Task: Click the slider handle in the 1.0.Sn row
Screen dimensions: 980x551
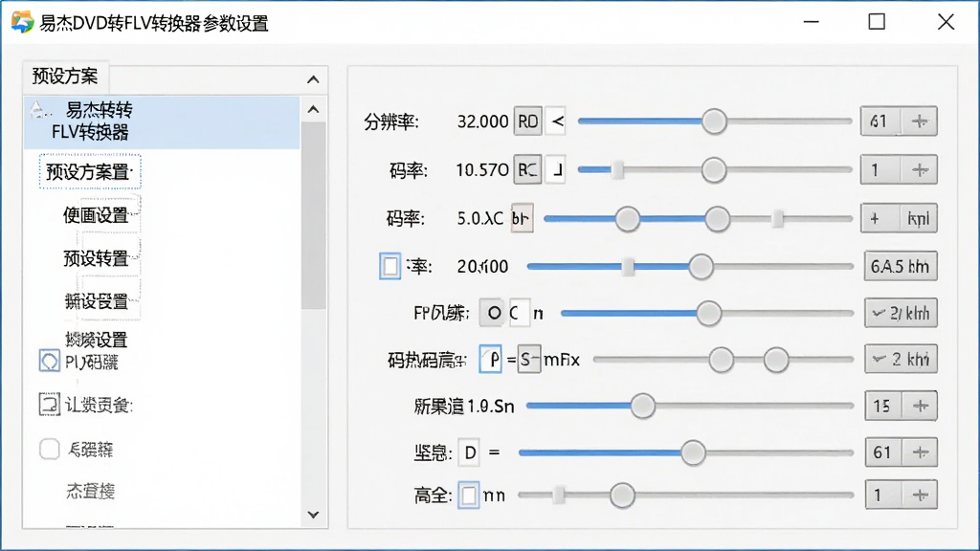Action: (x=642, y=406)
